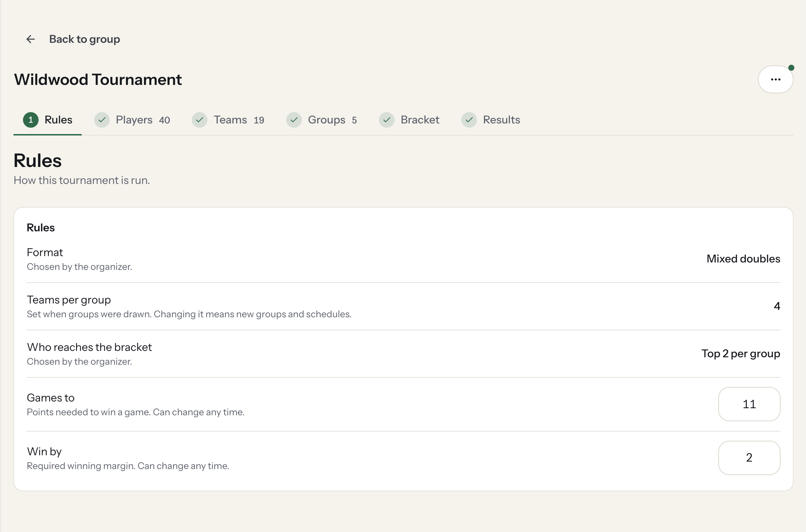Screen dimensions: 806x532
Task: Click the Mixed doubles format value
Action: click(x=743, y=259)
